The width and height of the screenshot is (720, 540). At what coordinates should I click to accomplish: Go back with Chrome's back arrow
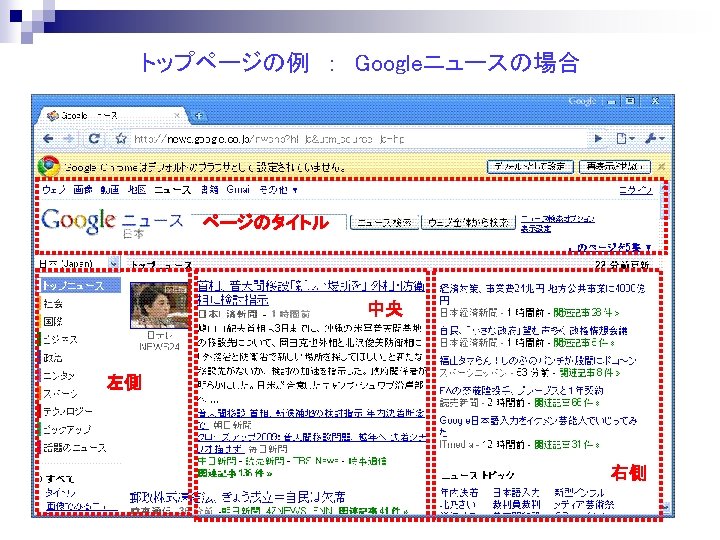pyautogui.click(x=48, y=138)
